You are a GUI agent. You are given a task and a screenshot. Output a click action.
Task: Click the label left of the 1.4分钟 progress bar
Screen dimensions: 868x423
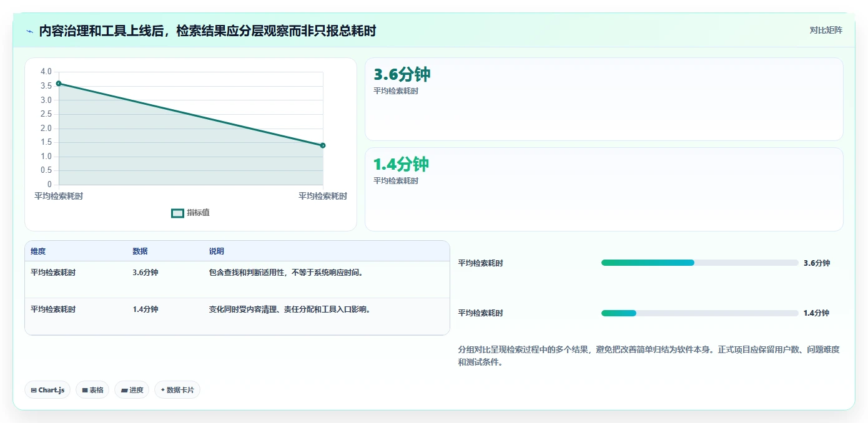480,313
